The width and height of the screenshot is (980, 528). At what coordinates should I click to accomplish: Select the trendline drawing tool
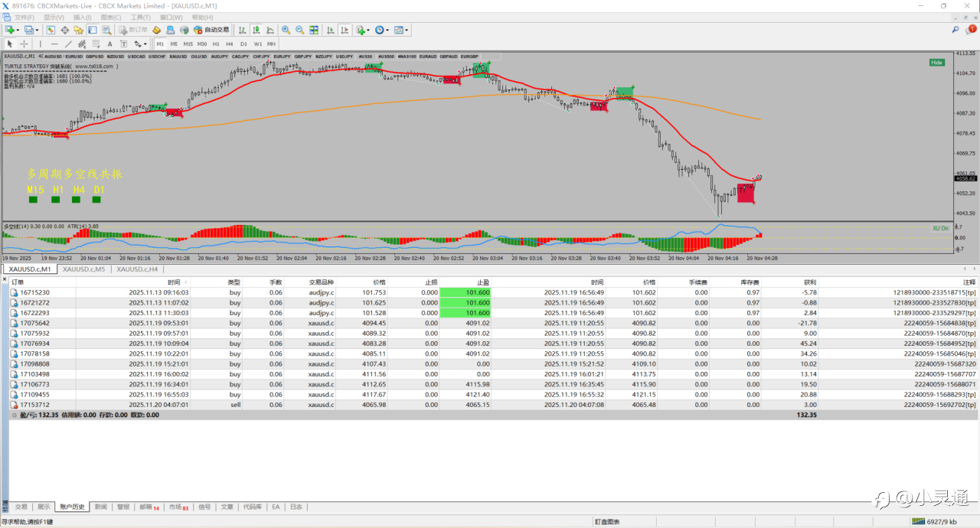68,44
